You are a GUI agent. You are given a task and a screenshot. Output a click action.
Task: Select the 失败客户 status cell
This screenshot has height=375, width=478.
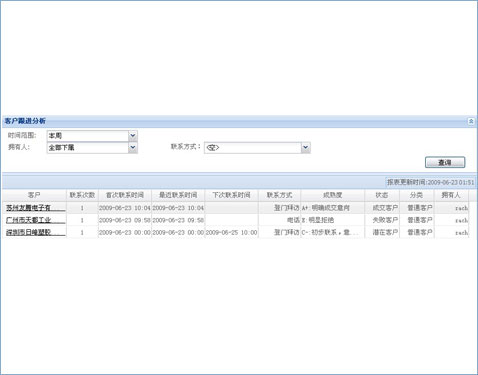[382, 220]
